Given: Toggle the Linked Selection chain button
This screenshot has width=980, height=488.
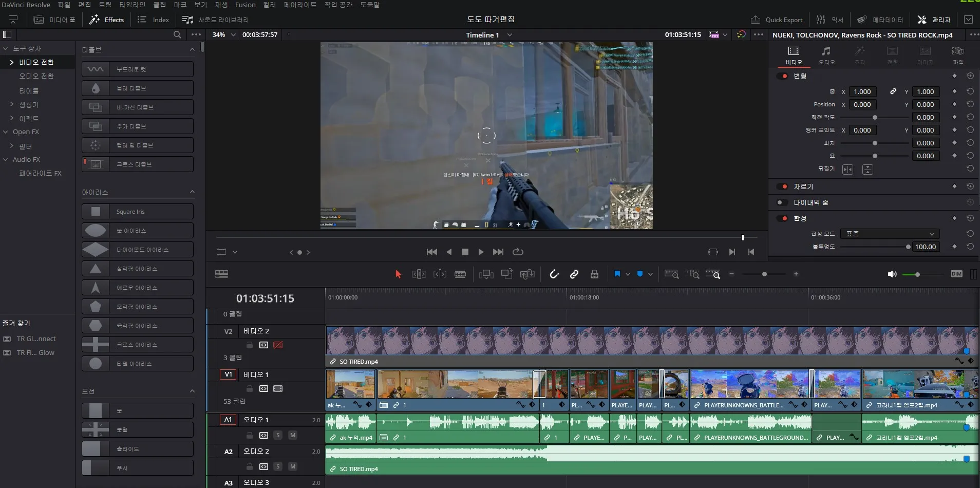Looking at the screenshot, I should point(574,274).
